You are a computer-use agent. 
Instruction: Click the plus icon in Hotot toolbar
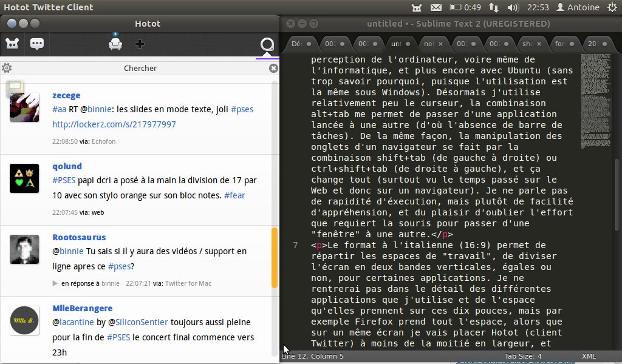(x=139, y=44)
